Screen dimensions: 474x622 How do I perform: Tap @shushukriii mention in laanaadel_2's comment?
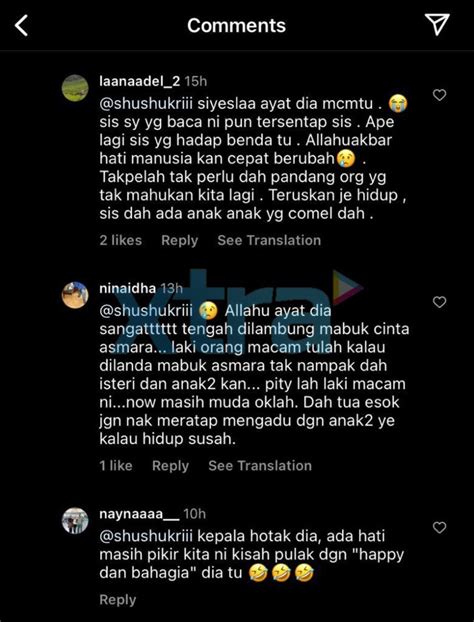tap(146, 104)
